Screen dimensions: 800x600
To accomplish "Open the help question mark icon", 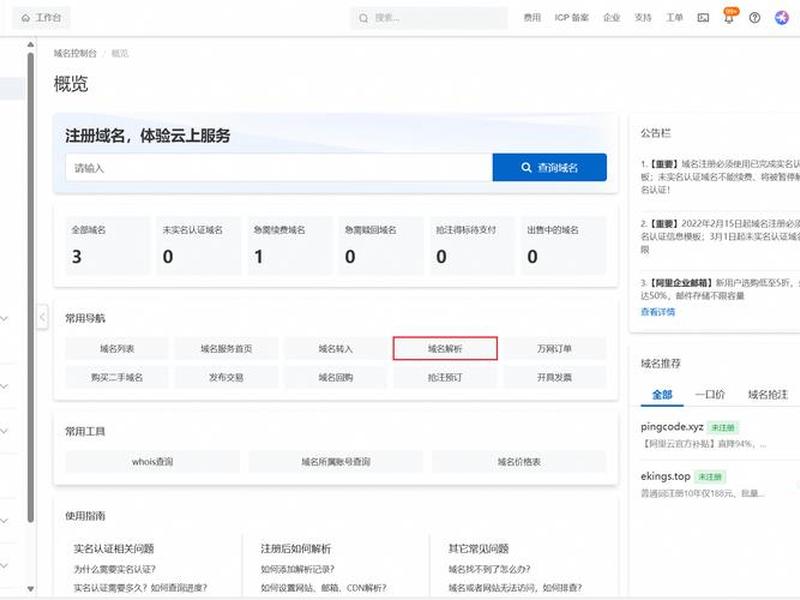I will (755, 18).
